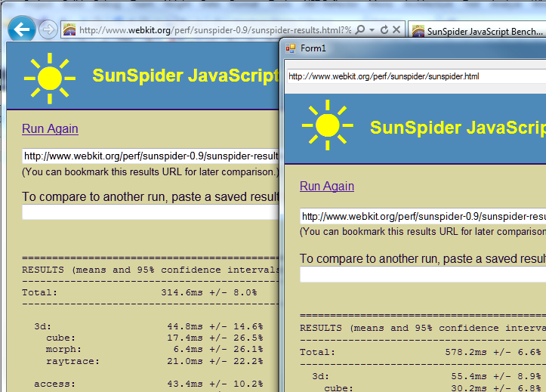Click the site favicon in IE address bar
Screen dimensions: 546x392
coord(69,30)
